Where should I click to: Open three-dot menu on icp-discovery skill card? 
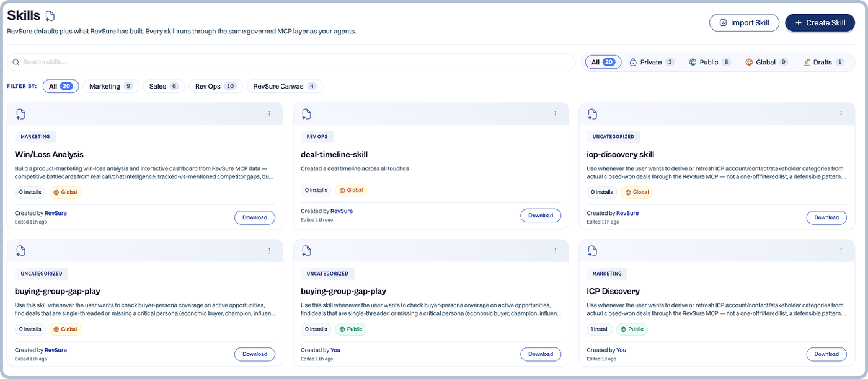coord(841,114)
